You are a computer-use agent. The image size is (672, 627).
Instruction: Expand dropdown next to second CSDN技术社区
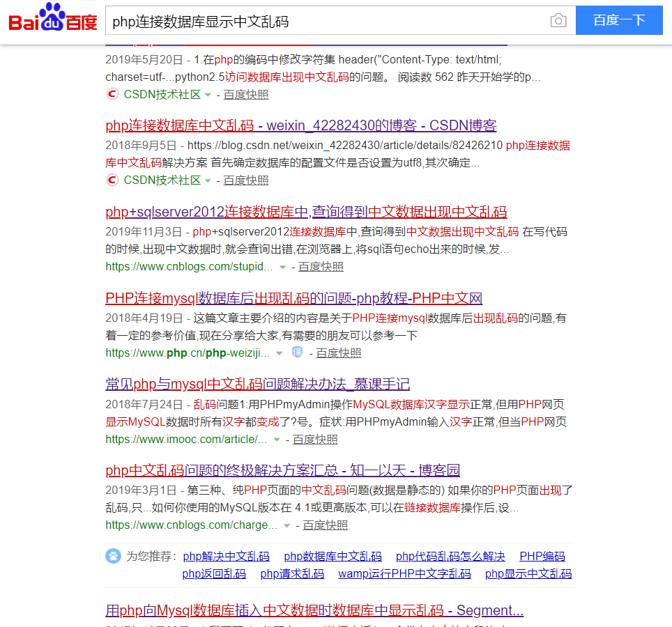coord(208,180)
